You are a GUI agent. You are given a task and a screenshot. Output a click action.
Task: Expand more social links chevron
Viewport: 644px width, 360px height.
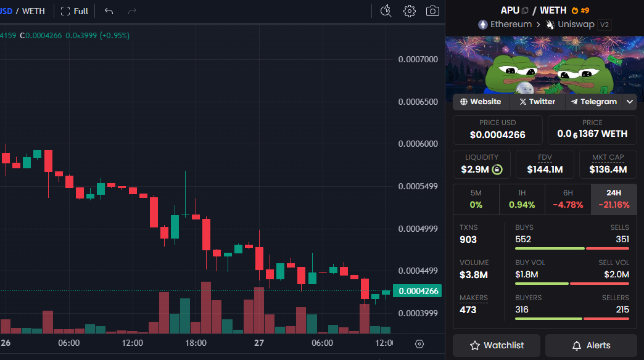[x=630, y=102]
